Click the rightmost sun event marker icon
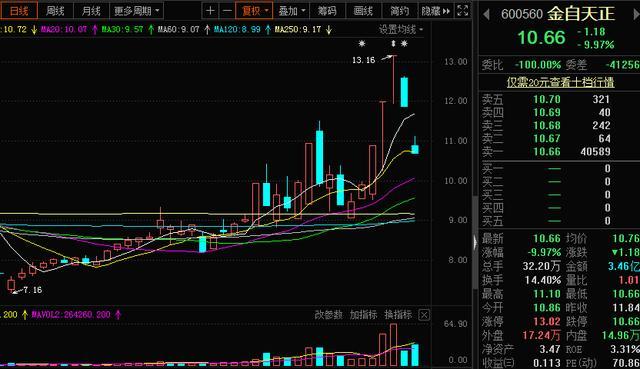The height and width of the screenshot is (369, 640). pos(404,43)
